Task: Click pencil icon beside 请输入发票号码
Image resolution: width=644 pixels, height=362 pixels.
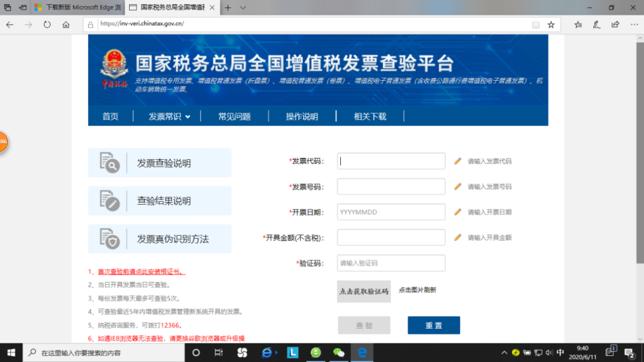Action: click(458, 187)
